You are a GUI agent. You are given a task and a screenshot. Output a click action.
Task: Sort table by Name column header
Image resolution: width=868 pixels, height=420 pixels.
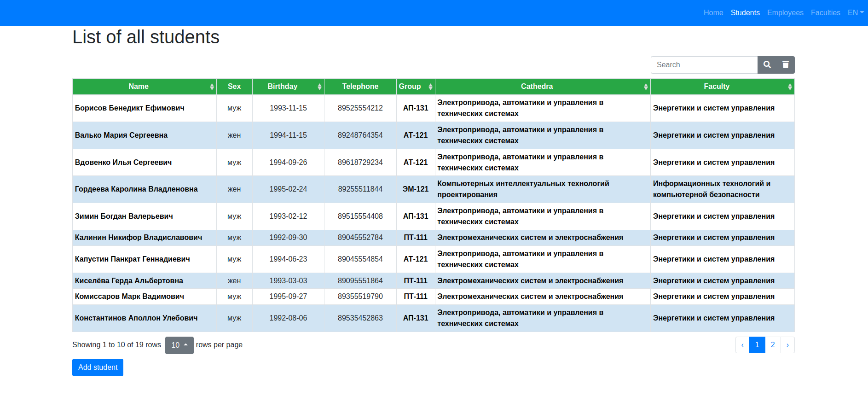145,87
